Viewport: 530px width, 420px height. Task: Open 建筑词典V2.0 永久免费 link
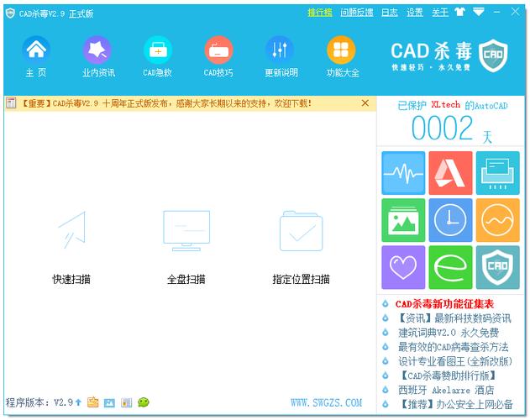click(x=449, y=333)
